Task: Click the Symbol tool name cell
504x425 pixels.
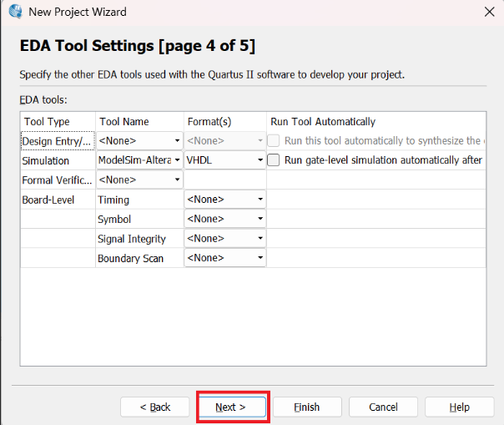Action: point(139,220)
